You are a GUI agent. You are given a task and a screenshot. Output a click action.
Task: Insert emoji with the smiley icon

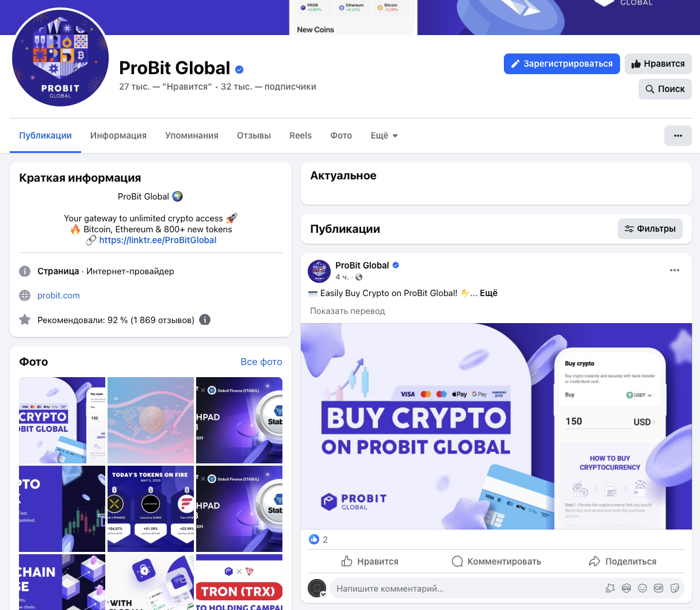642,588
